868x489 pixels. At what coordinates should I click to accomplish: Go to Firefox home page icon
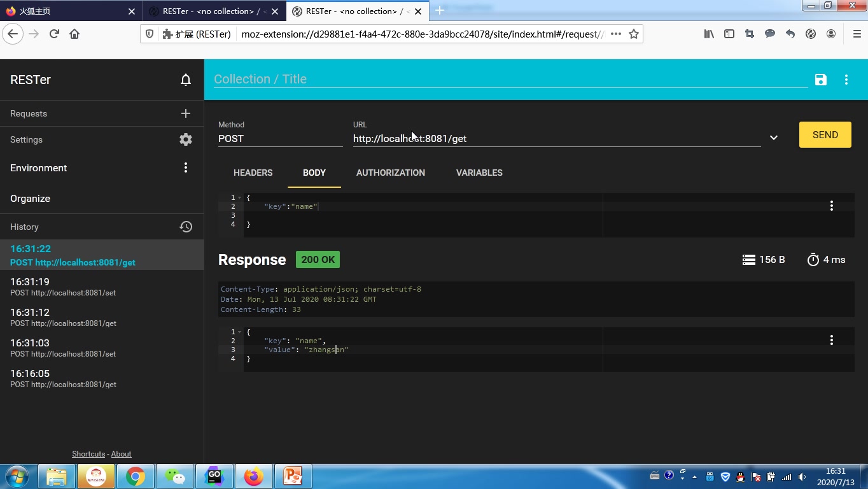point(74,34)
